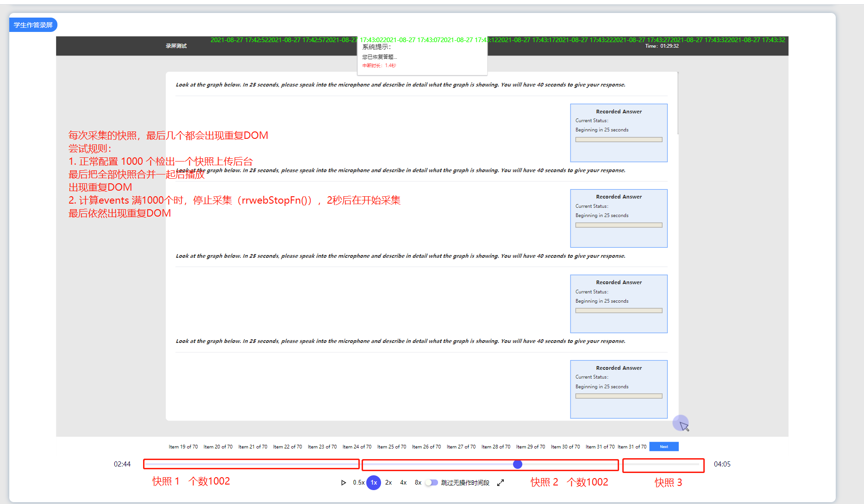Select the 0.5x playback speed
The width and height of the screenshot is (864, 504).
pyautogui.click(x=358, y=482)
